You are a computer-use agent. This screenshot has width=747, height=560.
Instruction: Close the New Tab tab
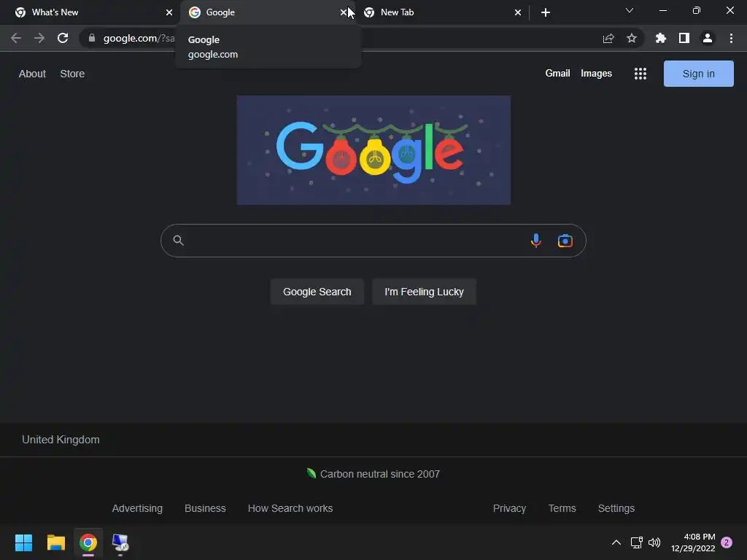[x=518, y=12]
